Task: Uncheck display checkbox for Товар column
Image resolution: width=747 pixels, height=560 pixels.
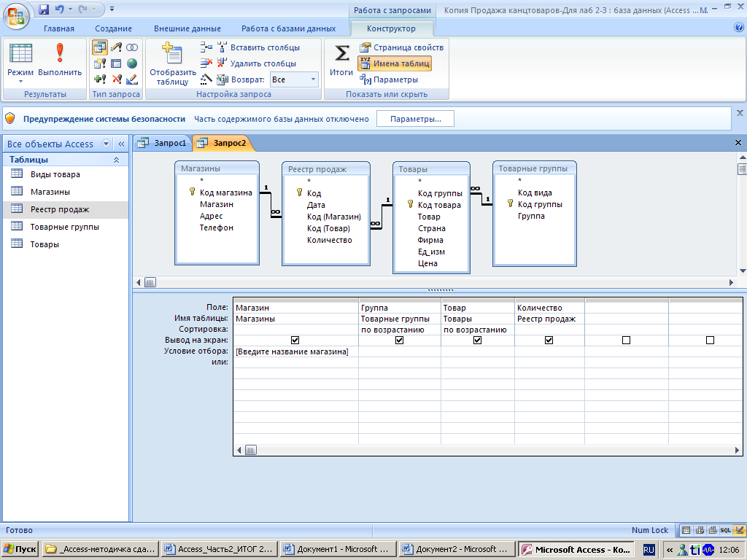Action: [477, 340]
